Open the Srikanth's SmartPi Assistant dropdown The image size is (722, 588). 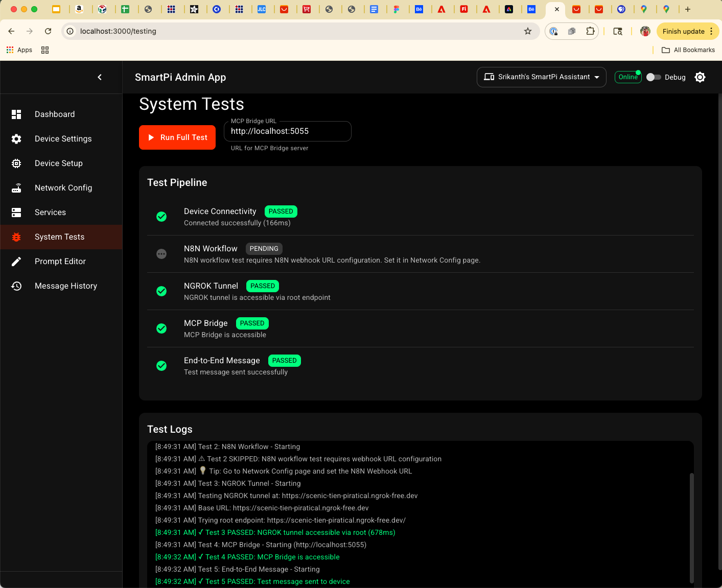541,77
